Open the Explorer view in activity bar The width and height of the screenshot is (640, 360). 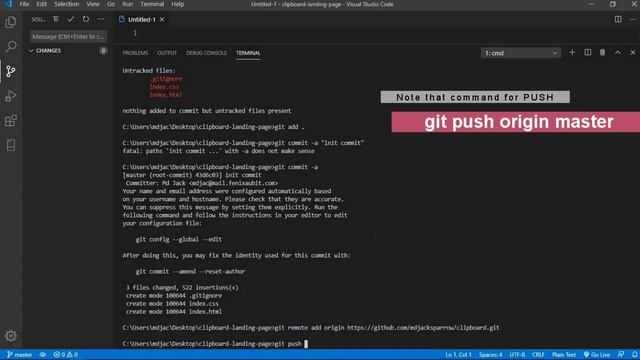click(11, 22)
